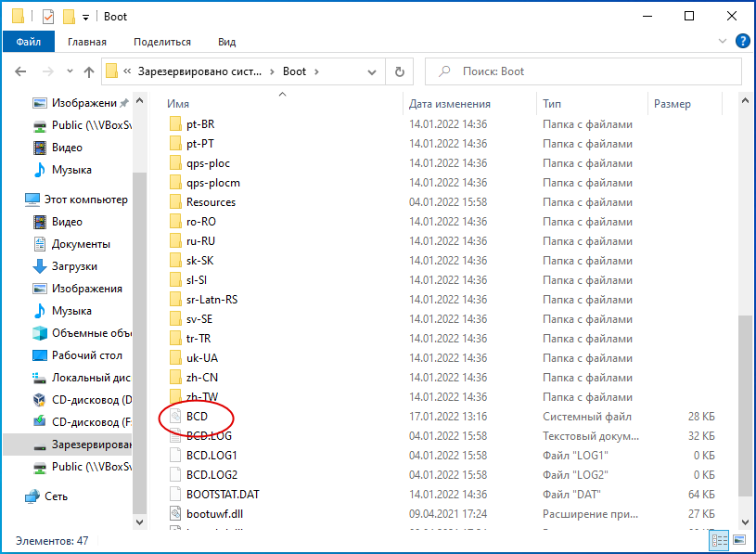This screenshot has height=554, width=756.
Task: Select the sk-SK folder
Action: [199, 261]
